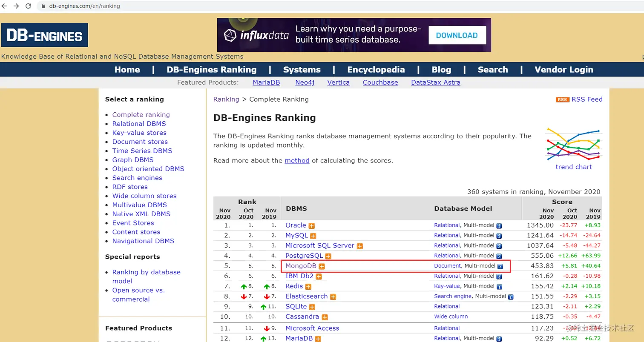Expand the plus icon next to PostgreSQL

[x=328, y=256]
